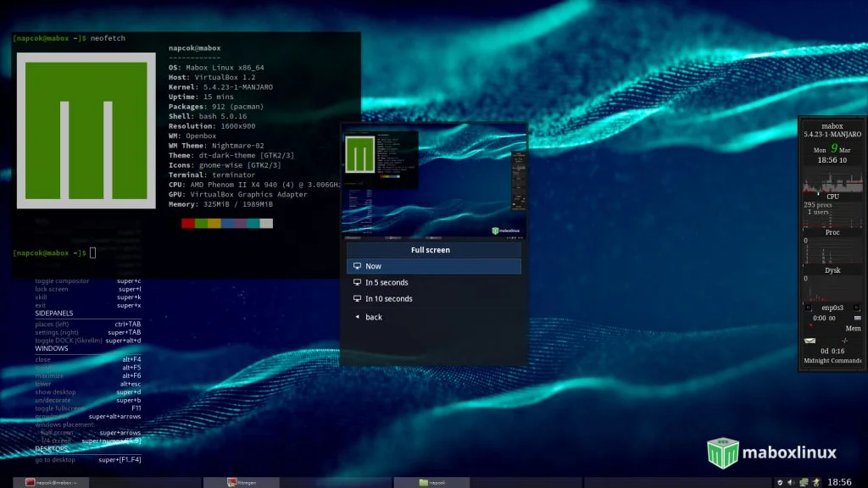Click the show desktop shortcut entry
868x488 pixels.
88,392
